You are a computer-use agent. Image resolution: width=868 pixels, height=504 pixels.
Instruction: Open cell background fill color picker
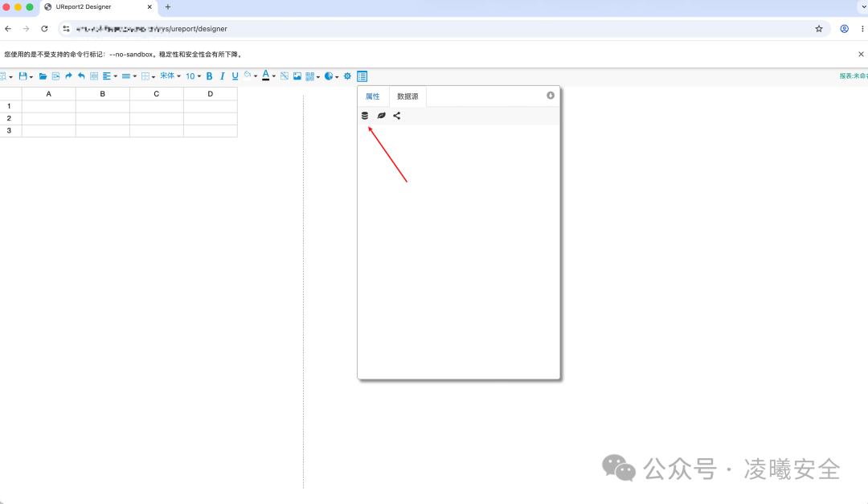[x=251, y=76]
